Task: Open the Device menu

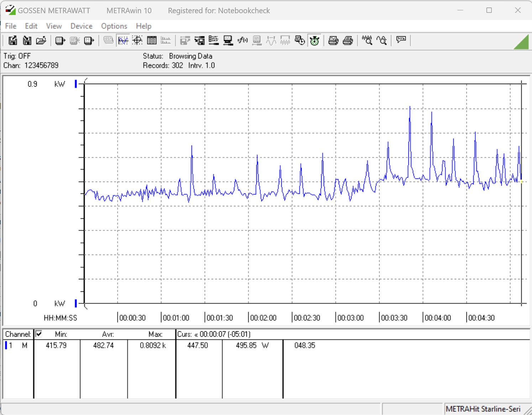Action: (x=81, y=26)
